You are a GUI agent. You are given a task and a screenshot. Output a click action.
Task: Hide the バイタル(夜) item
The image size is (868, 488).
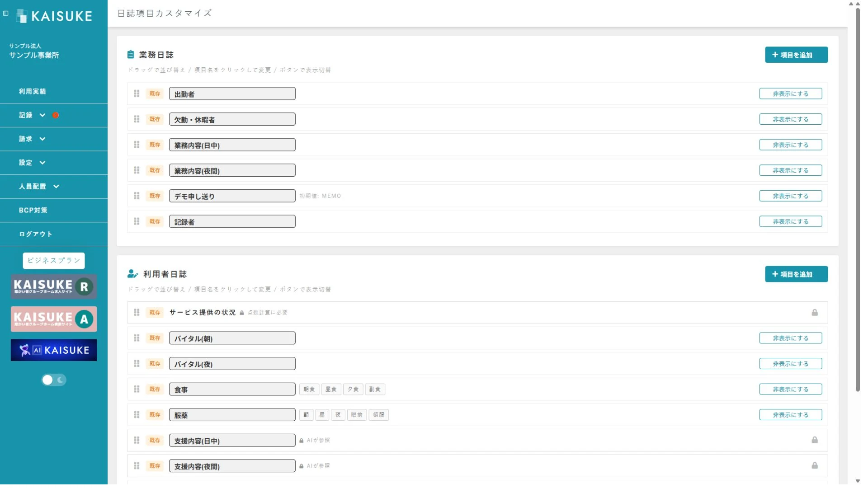click(790, 364)
